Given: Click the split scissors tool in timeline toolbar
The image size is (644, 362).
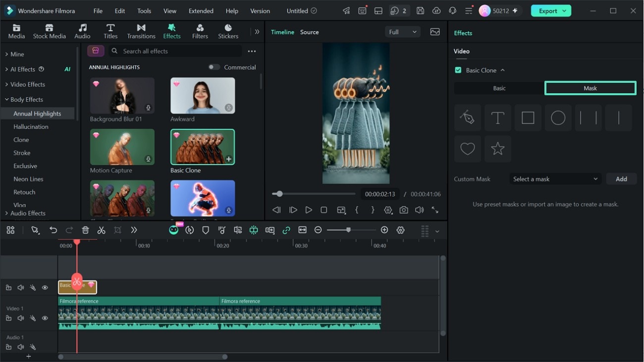Looking at the screenshot, I should tap(101, 230).
